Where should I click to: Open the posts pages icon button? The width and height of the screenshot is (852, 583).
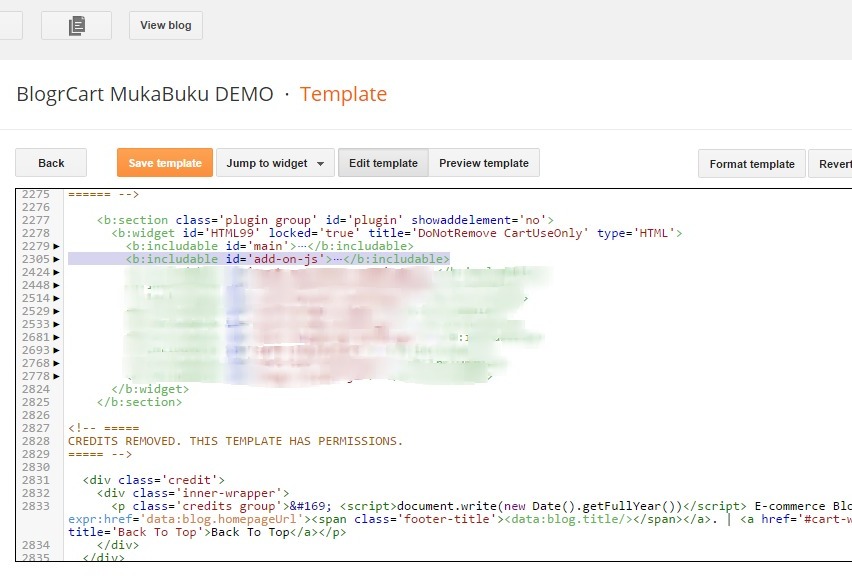click(77, 26)
